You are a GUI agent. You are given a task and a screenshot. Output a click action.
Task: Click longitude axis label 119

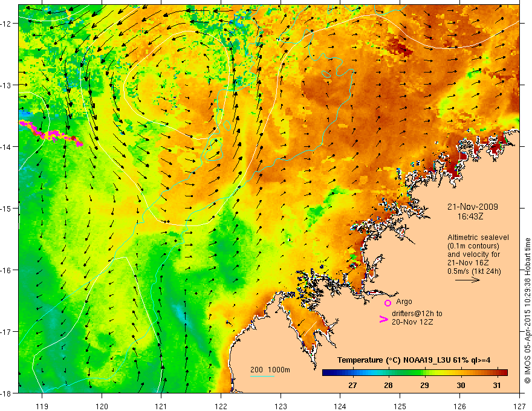42,406
